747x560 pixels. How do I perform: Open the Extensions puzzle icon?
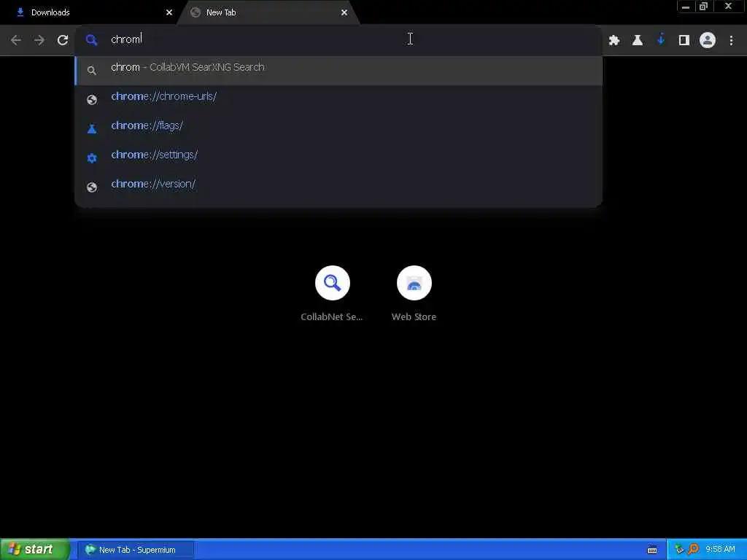[614, 40]
